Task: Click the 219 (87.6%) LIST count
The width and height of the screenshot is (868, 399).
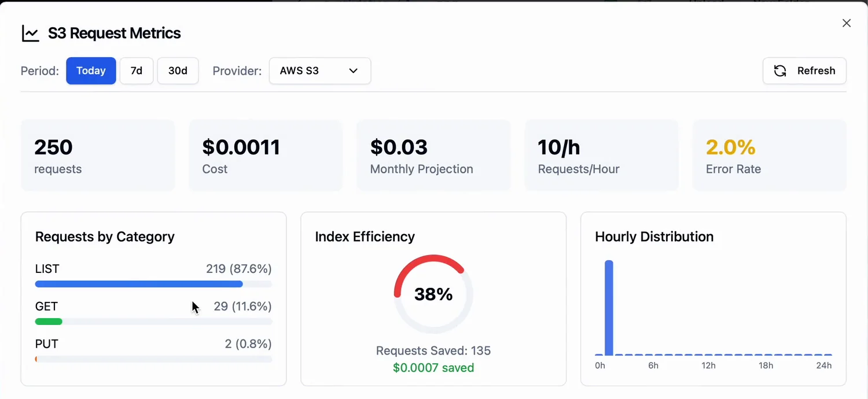Action: coord(238,268)
